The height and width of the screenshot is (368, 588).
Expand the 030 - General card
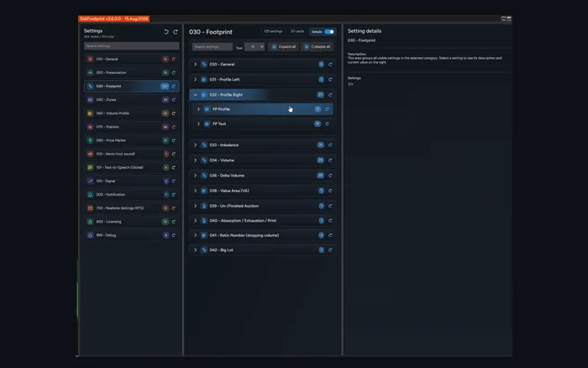pyautogui.click(x=196, y=65)
